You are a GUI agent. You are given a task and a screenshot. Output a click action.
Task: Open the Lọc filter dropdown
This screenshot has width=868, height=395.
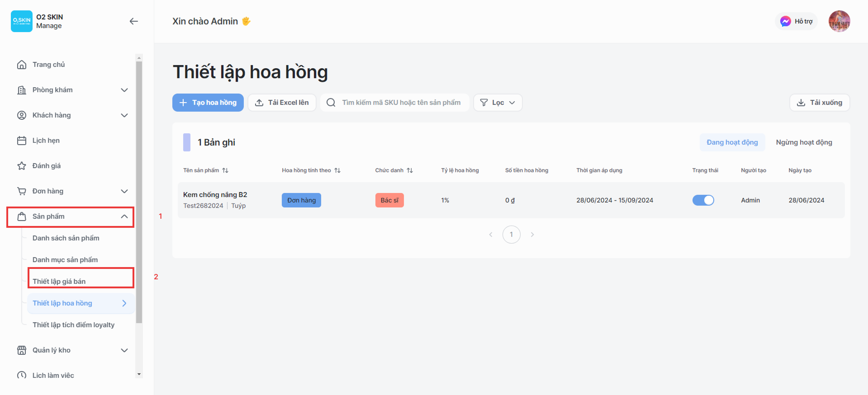click(x=497, y=102)
